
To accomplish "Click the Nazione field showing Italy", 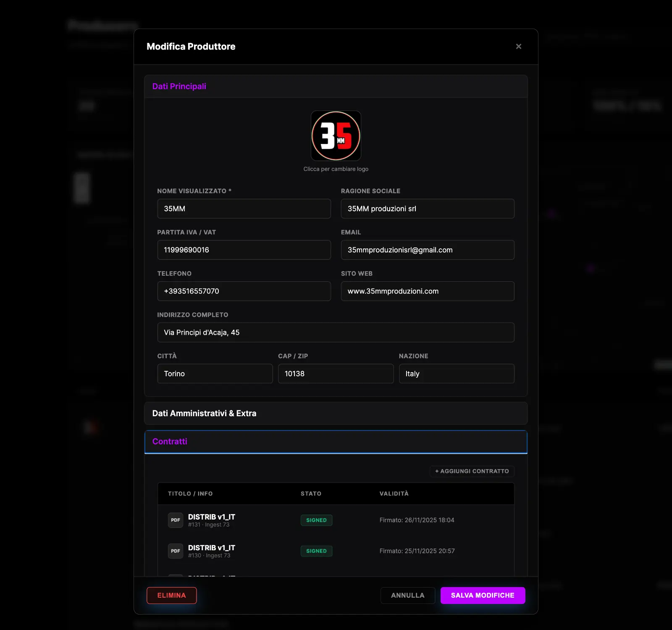I will tap(456, 374).
